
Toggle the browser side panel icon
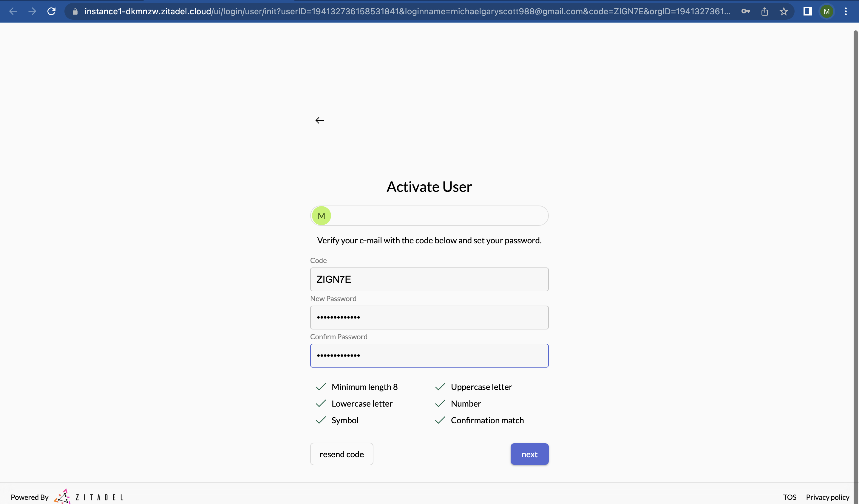pos(807,11)
